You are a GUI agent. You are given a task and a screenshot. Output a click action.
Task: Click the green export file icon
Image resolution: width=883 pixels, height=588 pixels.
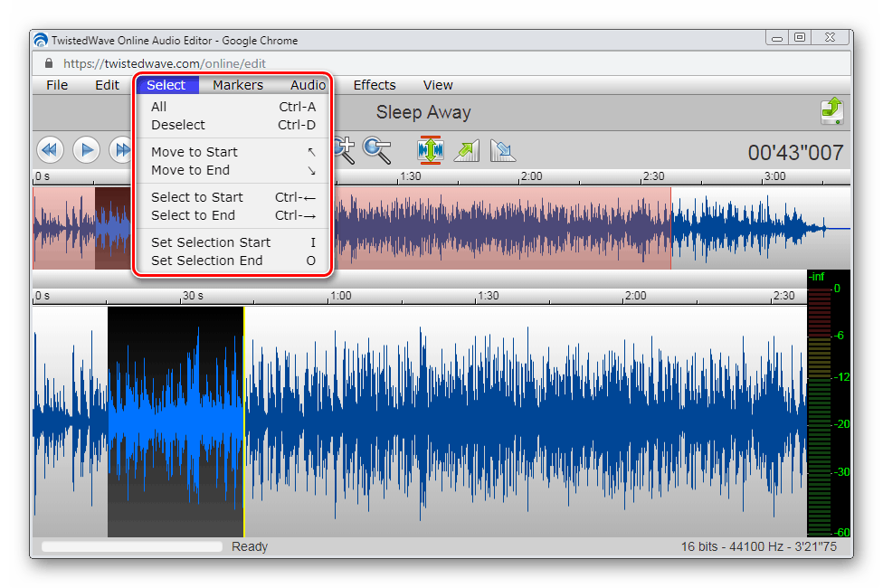click(x=831, y=111)
